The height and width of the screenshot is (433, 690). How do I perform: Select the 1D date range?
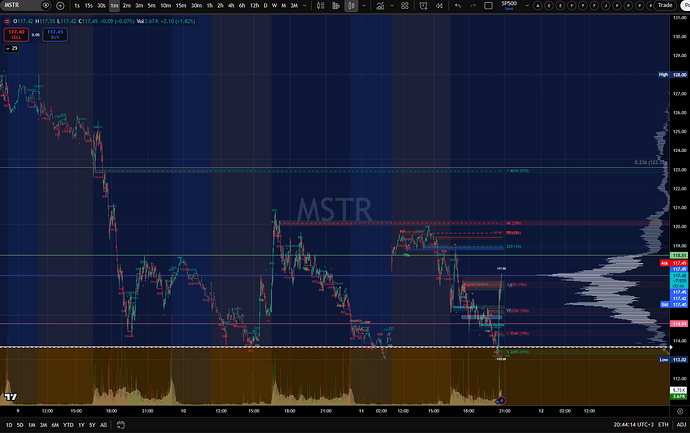tap(8, 425)
